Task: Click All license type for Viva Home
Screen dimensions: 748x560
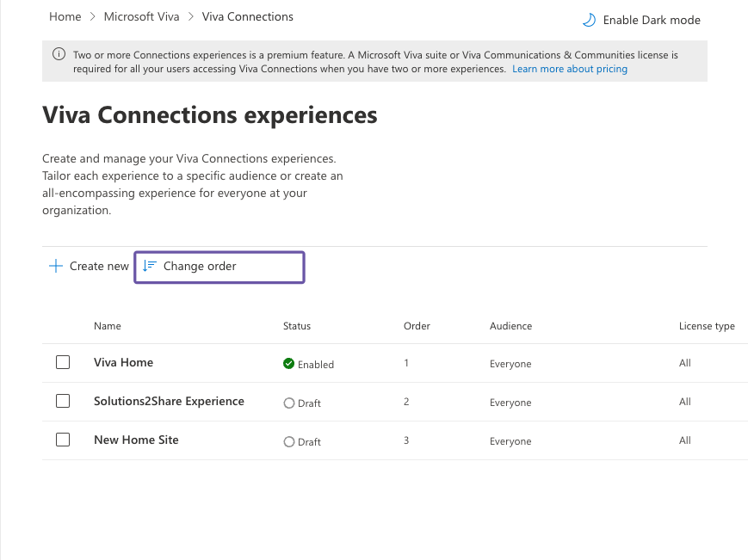Action: (684, 363)
